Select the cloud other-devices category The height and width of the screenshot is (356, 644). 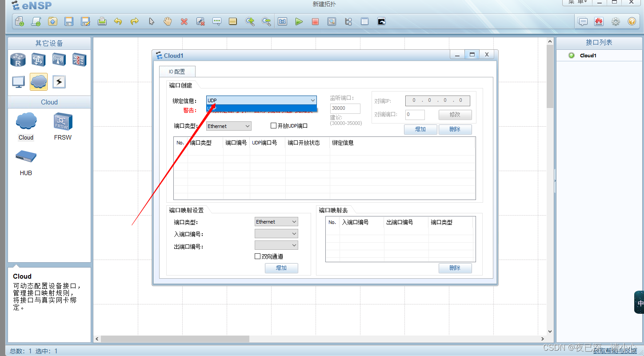point(39,82)
